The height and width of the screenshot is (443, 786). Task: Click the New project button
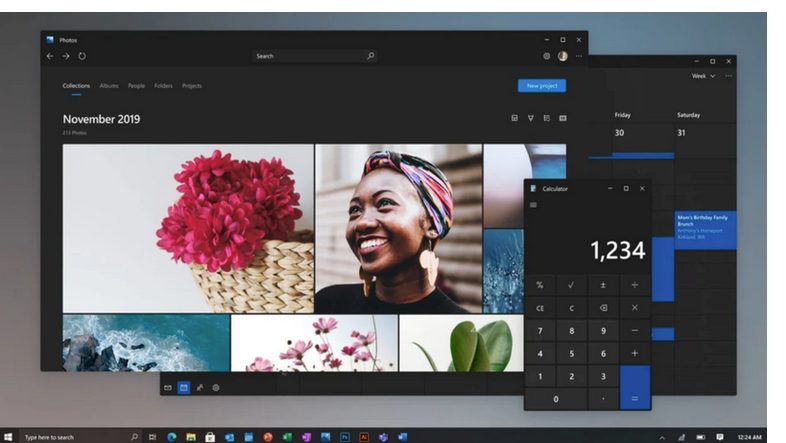coord(541,86)
